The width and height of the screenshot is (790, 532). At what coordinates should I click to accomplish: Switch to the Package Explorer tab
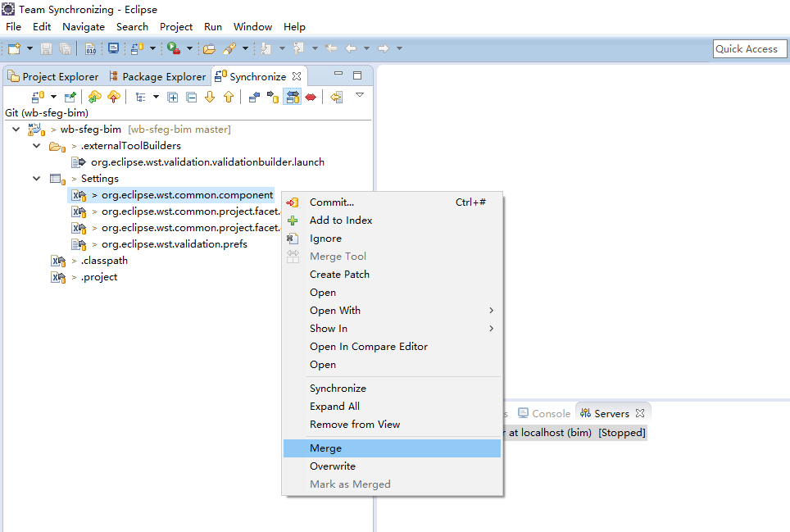pyautogui.click(x=157, y=76)
